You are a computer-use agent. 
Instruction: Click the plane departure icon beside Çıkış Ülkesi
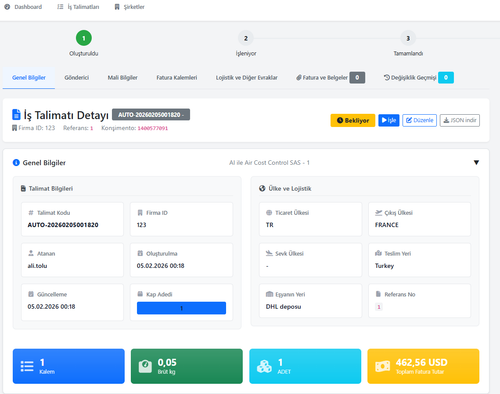(378, 213)
